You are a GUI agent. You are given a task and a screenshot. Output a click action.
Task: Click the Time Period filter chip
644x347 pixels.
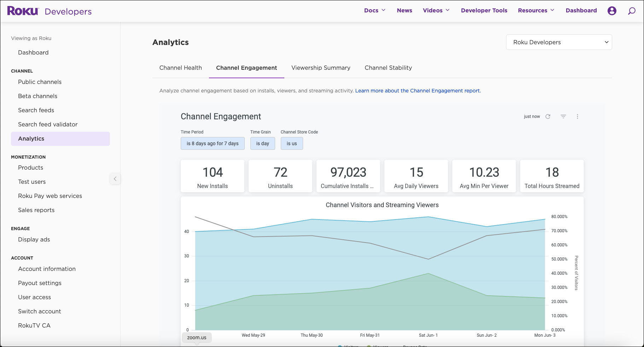pos(213,143)
